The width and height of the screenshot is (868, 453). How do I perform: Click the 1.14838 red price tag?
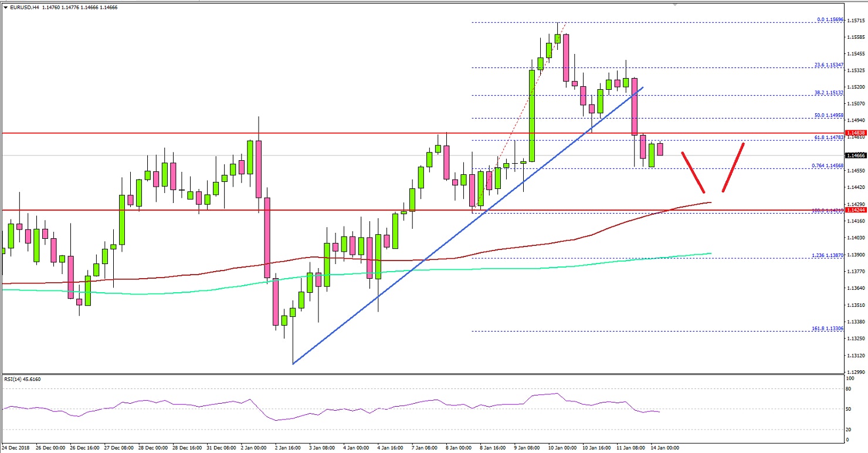(x=856, y=133)
